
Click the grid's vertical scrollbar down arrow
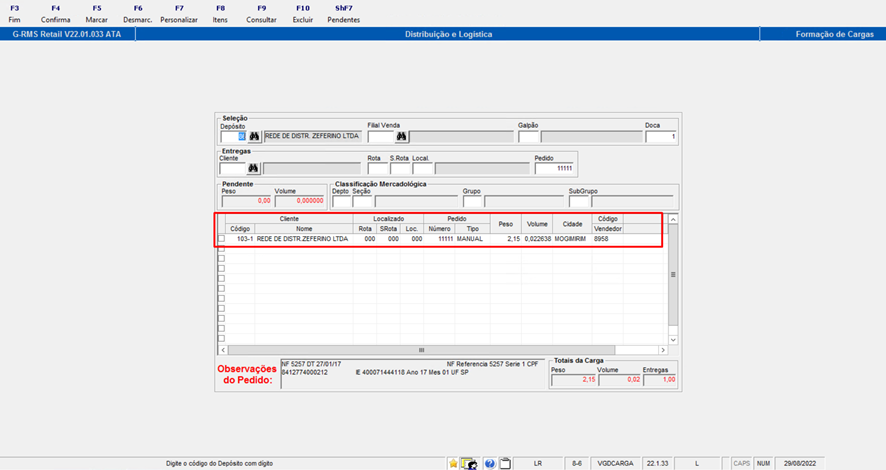coord(673,340)
